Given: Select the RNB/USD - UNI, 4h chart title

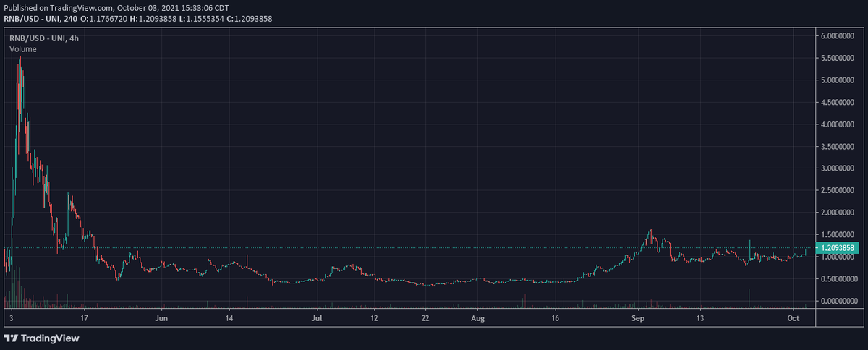Looking at the screenshot, I should 44,38.
